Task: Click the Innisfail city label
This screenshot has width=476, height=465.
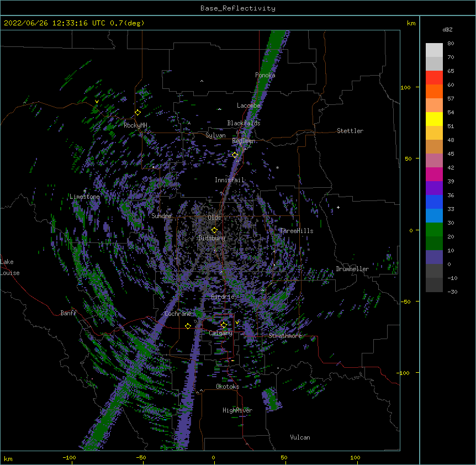Action: click(x=230, y=180)
